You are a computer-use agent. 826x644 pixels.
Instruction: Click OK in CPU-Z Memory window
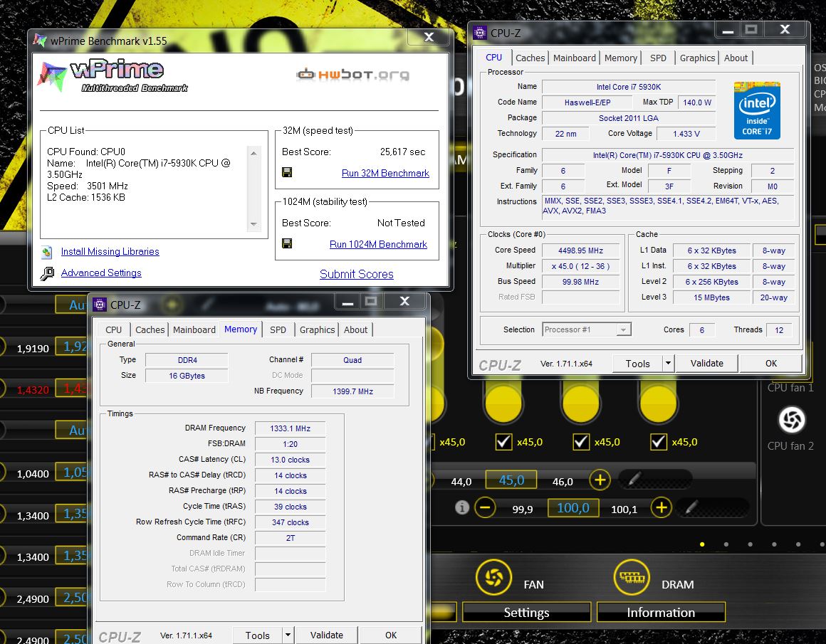391,635
